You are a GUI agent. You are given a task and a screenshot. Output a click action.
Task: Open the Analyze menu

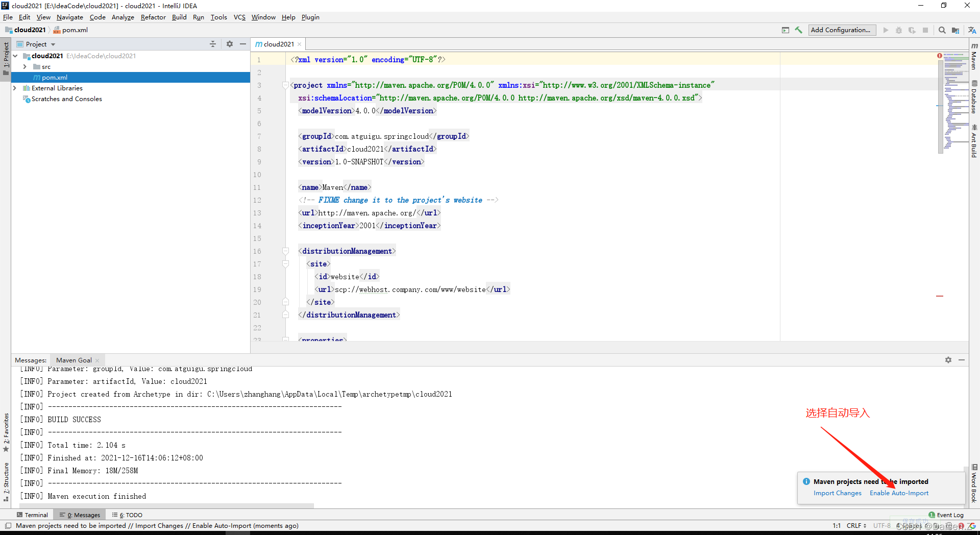tap(122, 17)
